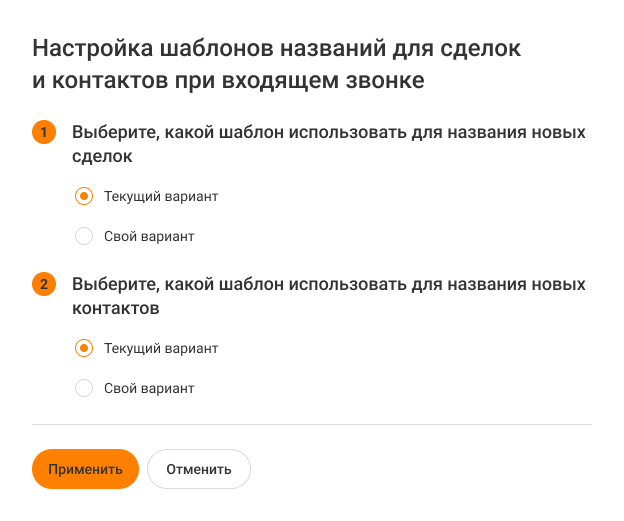Click the "Текущий вариант" label text under contacts
This screenshot has width=624, height=521.
161,349
